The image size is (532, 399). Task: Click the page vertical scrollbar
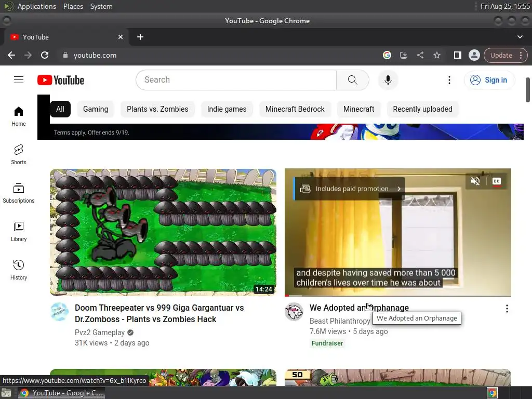(528, 90)
